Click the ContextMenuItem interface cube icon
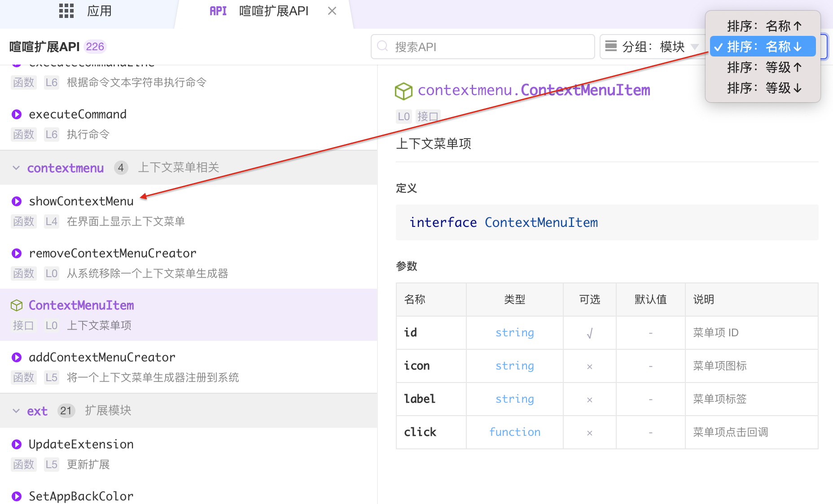833x504 pixels. [17, 305]
